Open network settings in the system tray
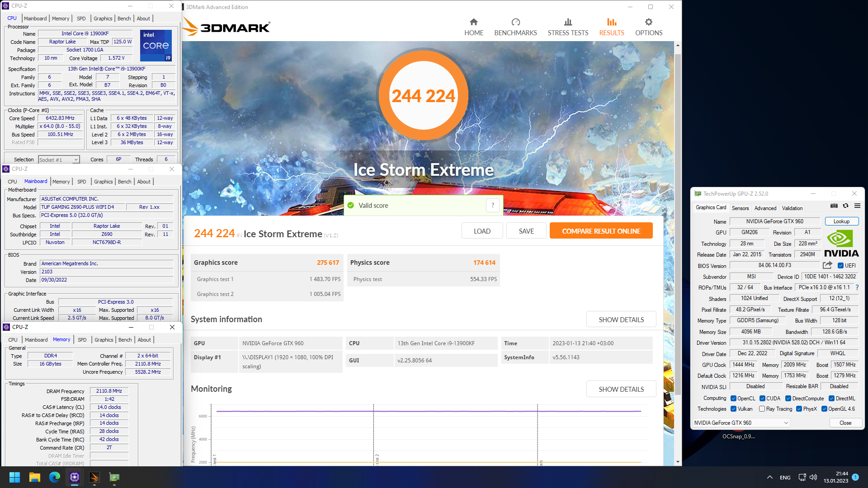Image resolution: width=868 pixels, height=488 pixels. (802, 477)
